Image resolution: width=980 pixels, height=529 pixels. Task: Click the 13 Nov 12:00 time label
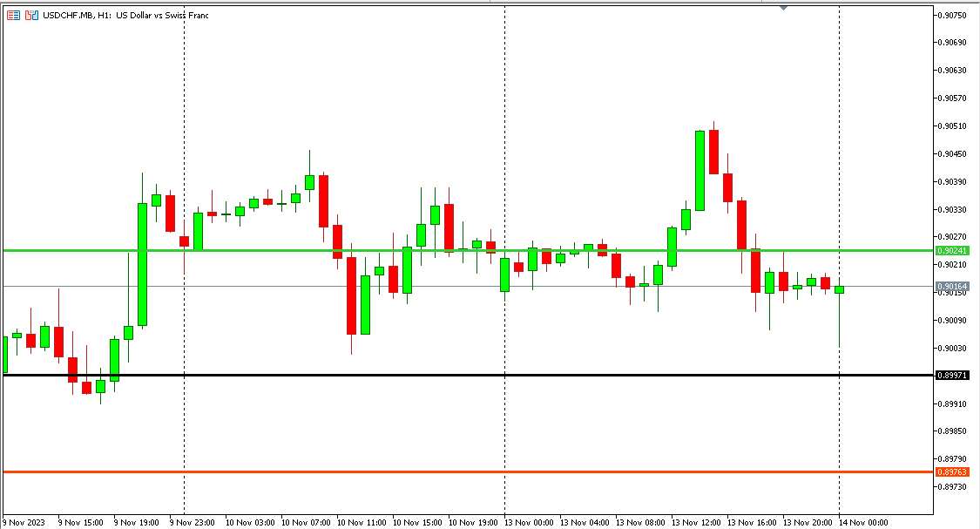click(x=696, y=523)
